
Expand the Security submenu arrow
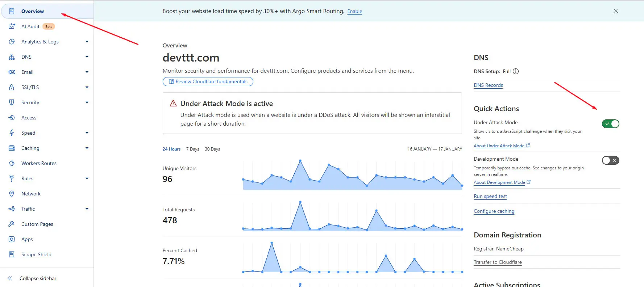tap(87, 102)
